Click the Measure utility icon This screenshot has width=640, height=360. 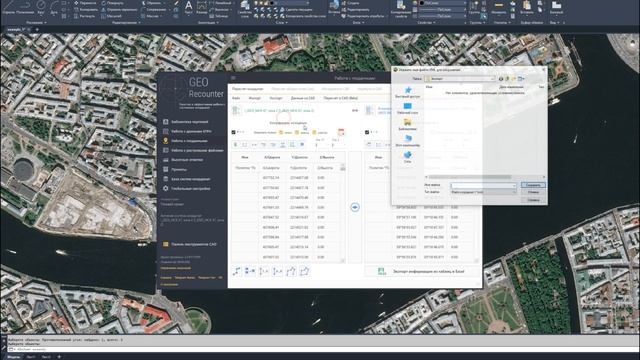point(499,7)
